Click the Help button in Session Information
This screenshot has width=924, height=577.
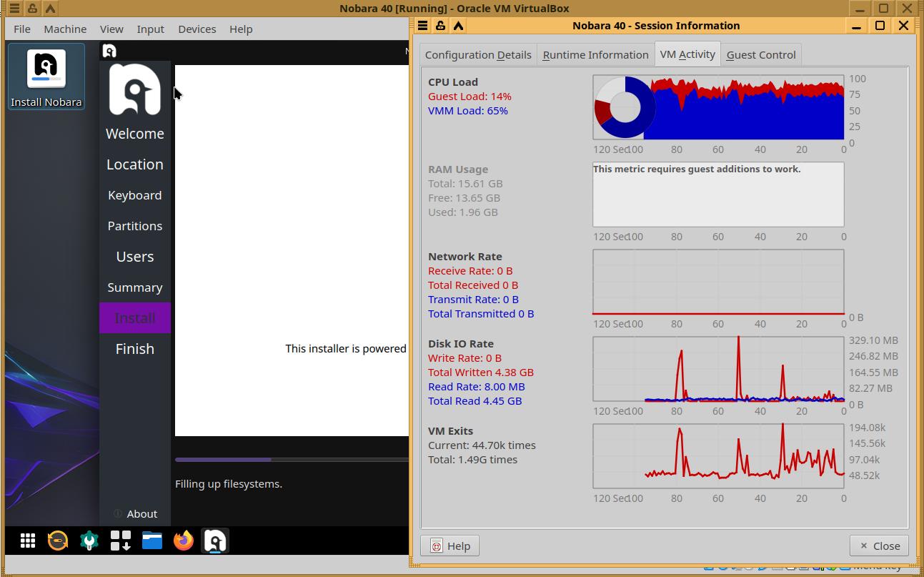[450, 546]
